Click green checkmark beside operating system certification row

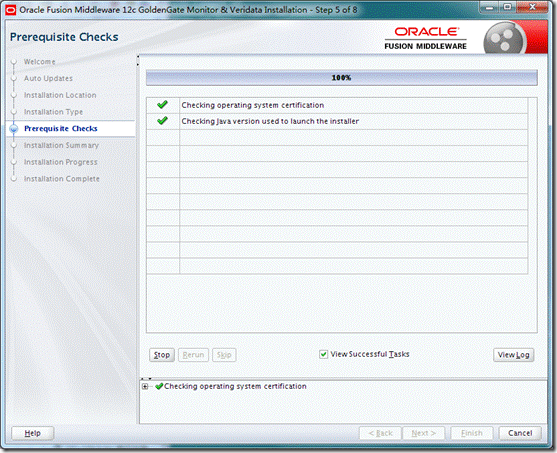[162, 105]
